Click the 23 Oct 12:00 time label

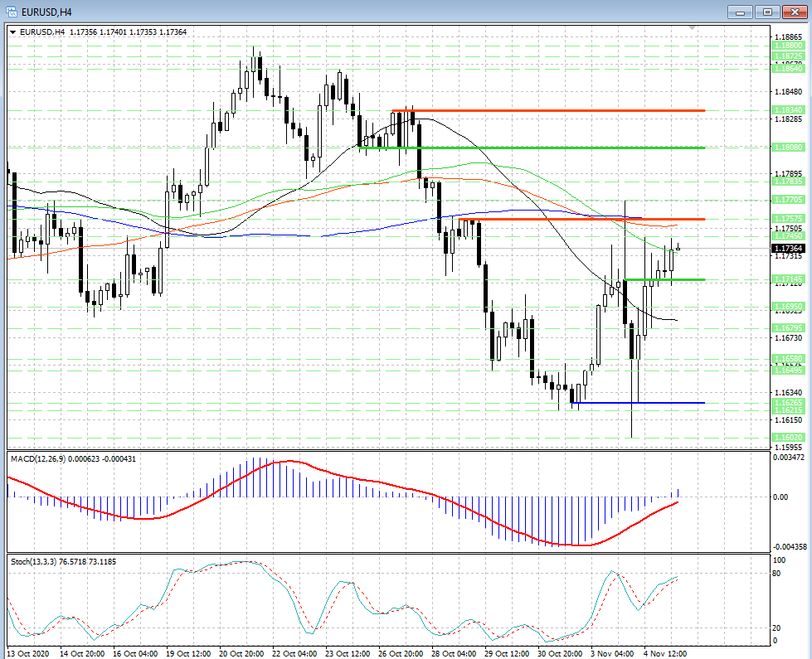[348, 653]
